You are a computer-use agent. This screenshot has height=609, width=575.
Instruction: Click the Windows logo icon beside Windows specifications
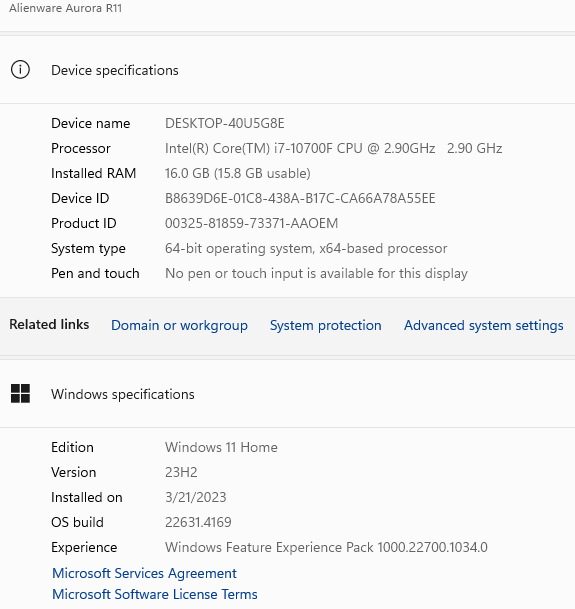coord(20,393)
